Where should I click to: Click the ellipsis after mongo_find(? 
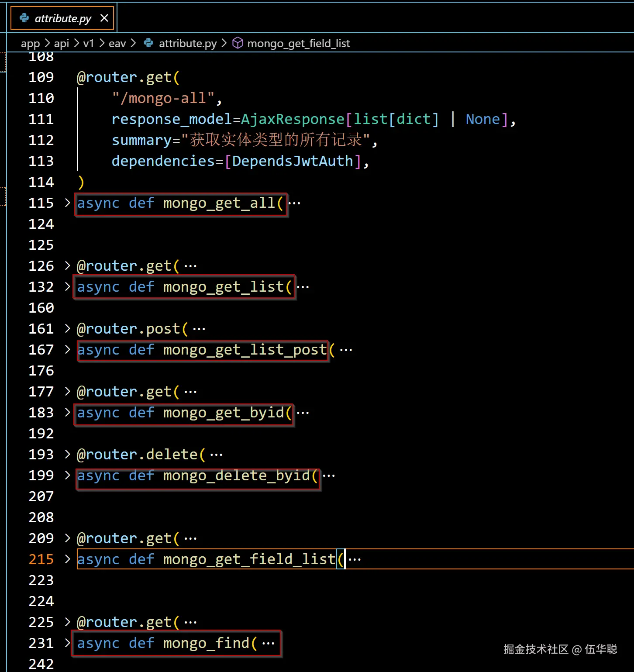(x=269, y=643)
